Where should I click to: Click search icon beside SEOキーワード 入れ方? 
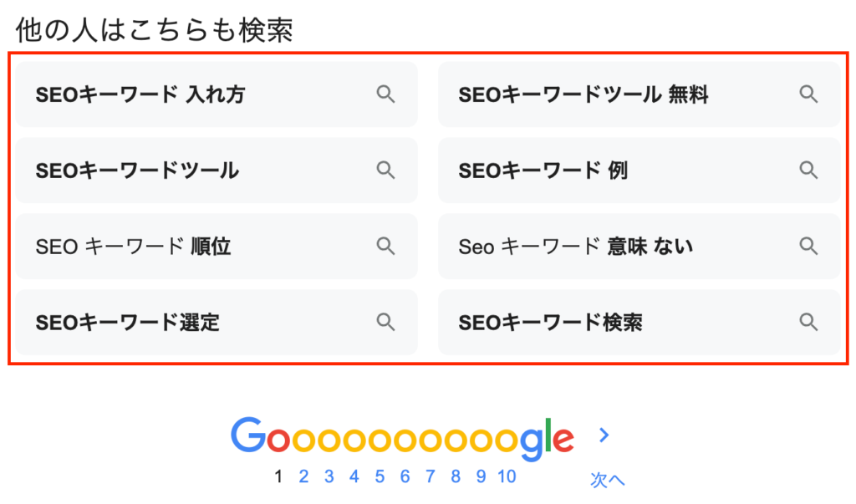pos(385,94)
